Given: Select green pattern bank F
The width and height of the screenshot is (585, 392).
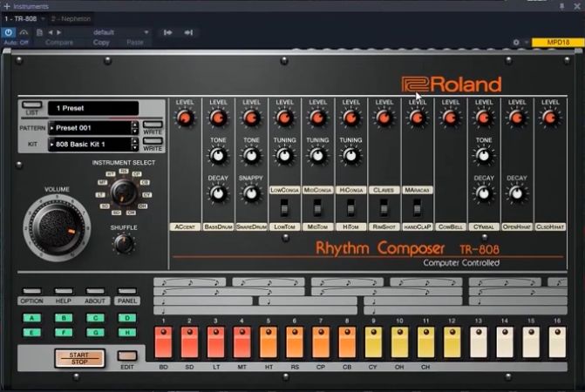Looking at the screenshot, I should (64, 332).
